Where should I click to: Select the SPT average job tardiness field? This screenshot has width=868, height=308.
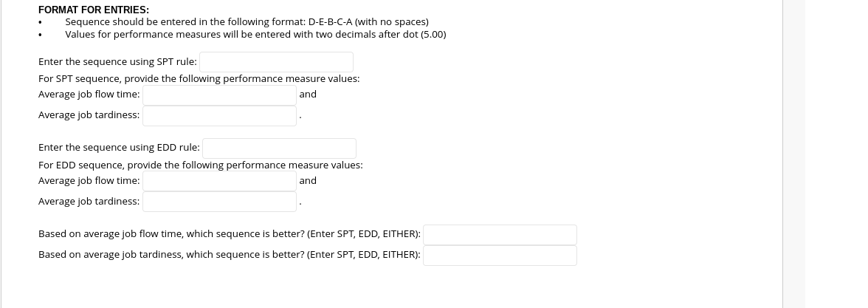coord(219,115)
